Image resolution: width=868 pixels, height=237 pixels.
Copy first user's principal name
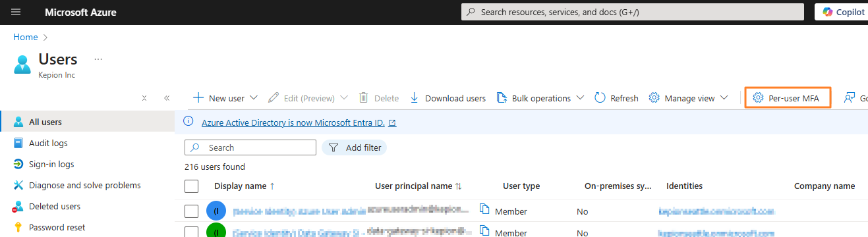[485, 209]
